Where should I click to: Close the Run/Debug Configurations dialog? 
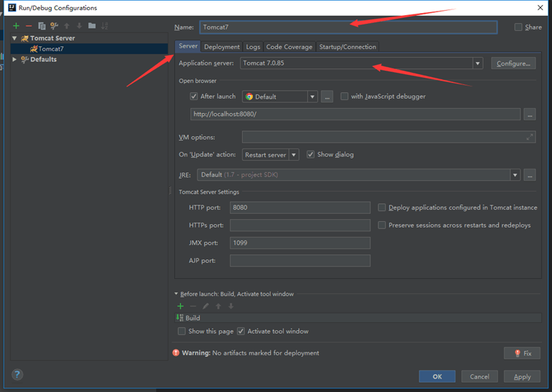[x=540, y=8]
